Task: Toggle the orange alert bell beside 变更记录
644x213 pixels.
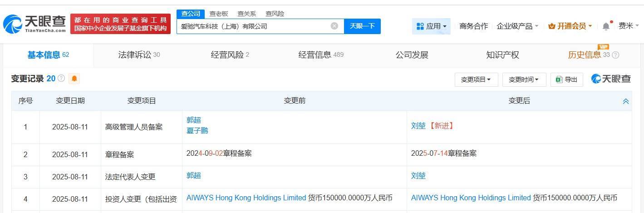Action: click(x=74, y=79)
